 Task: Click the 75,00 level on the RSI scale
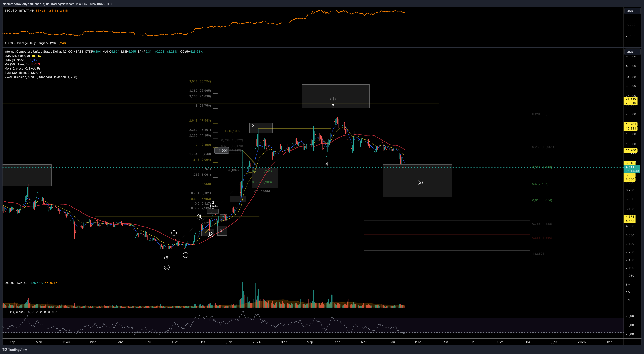coord(630,316)
